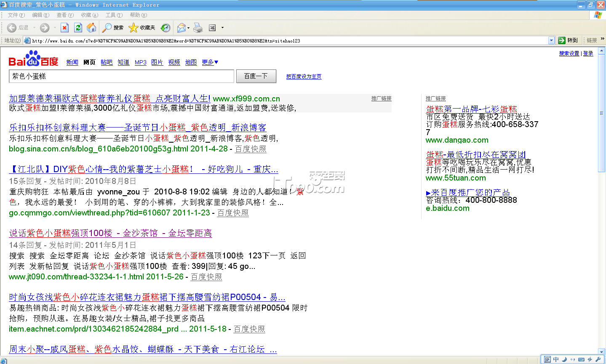
Task: Go to Home page via house icon
Action: pos(91,28)
